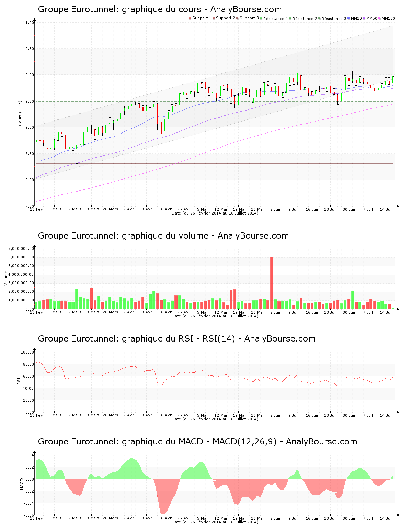The image size is (412, 532).
Task: Click the 100.00 tick on RSI axis
Action: (27, 352)
